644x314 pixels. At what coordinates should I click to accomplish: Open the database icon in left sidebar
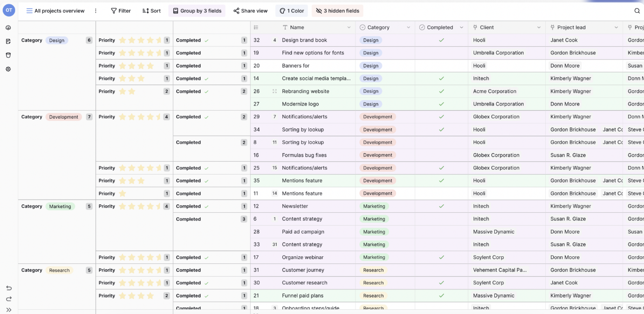point(8,55)
